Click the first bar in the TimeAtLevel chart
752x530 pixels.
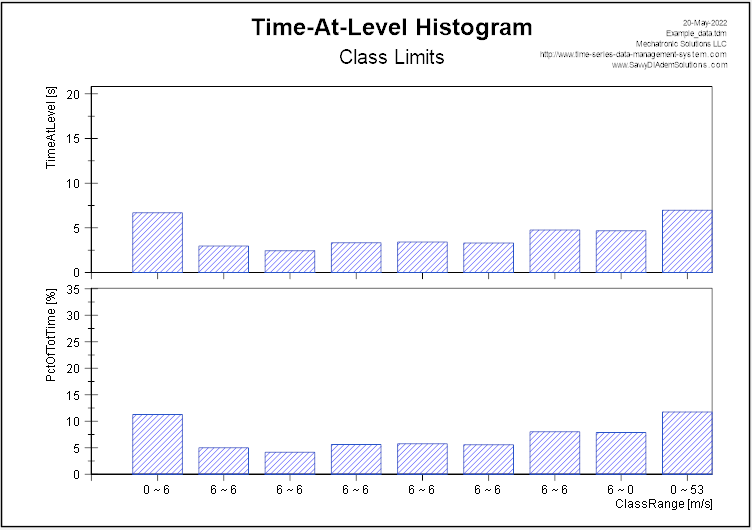pyautogui.click(x=157, y=243)
